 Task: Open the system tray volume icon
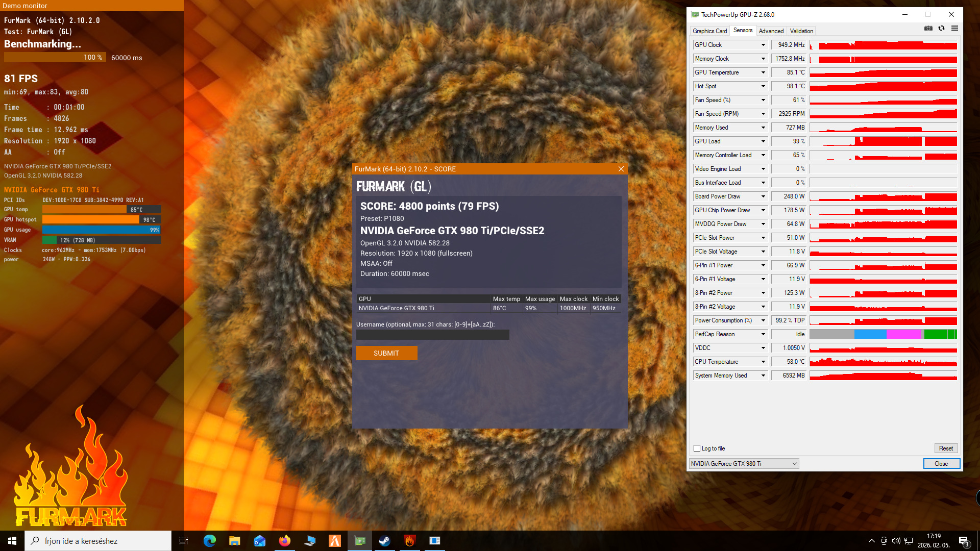pyautogui.click(x=896, y=541)
